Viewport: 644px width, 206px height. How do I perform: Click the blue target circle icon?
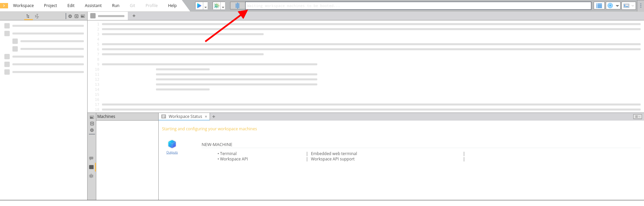610,6
